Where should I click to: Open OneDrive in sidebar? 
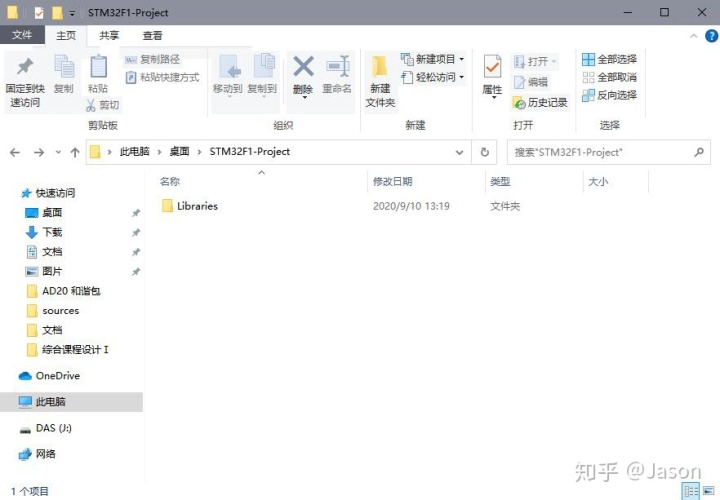coord(49,376)
